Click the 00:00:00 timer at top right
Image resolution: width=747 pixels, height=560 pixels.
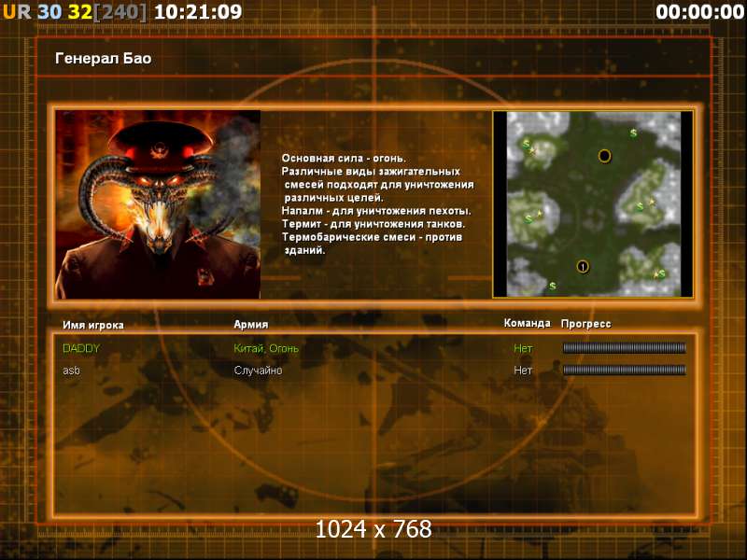tap(699, 12)
